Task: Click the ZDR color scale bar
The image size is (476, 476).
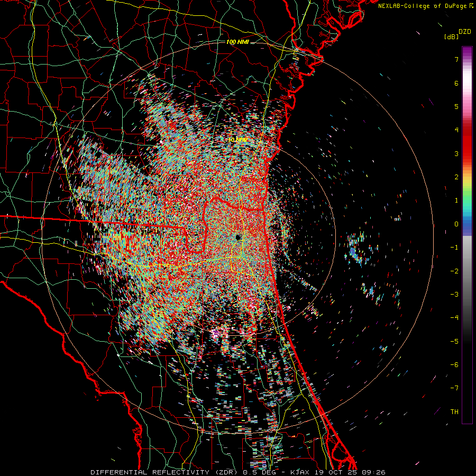Action: 467,235
